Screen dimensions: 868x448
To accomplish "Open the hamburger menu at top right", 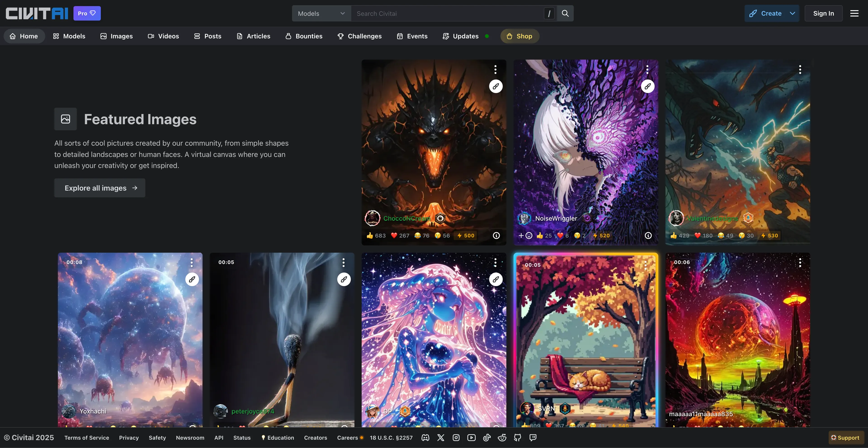I will 854,14.
